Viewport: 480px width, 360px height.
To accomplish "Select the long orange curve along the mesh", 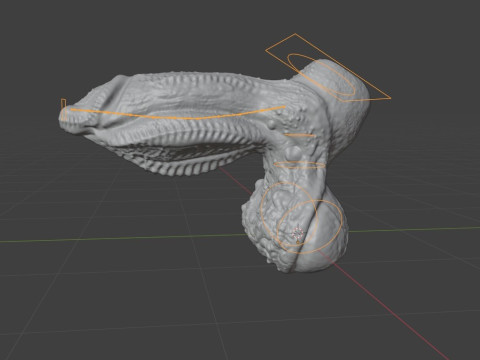I will click(178, 117).
